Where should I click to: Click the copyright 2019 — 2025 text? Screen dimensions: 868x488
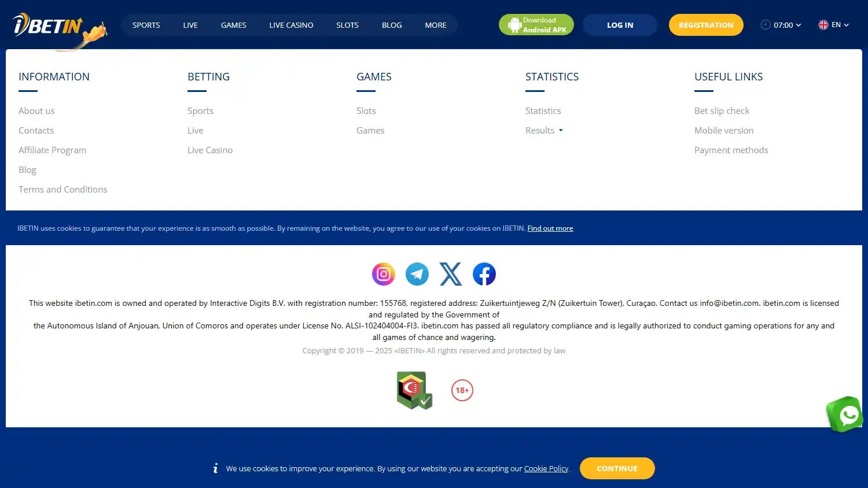coord(434,351)
